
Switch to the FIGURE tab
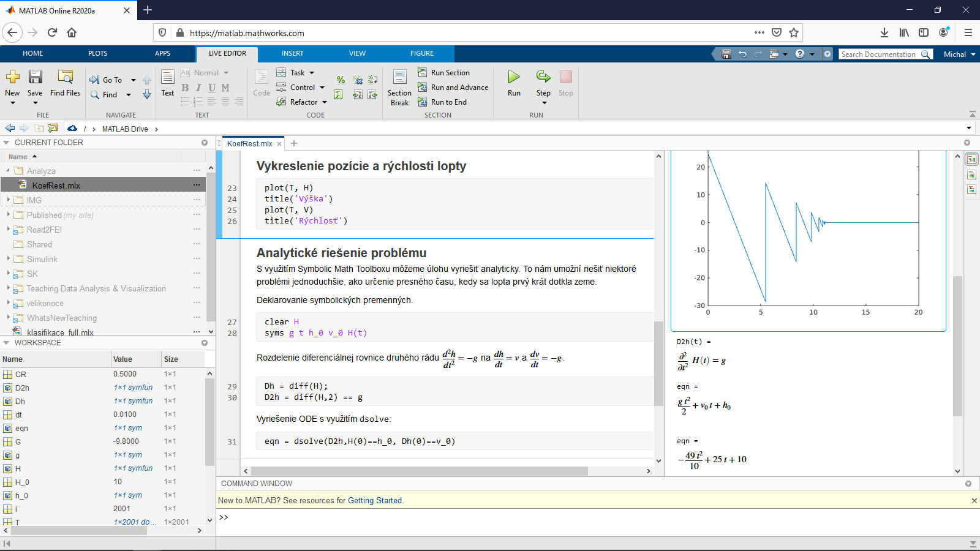(x=422, y=54)
